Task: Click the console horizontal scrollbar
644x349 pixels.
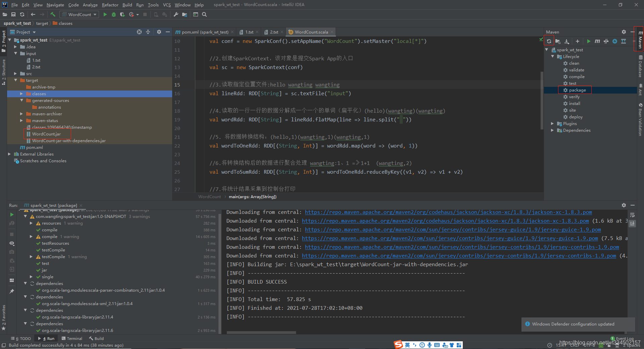Action: pos(261,333)
